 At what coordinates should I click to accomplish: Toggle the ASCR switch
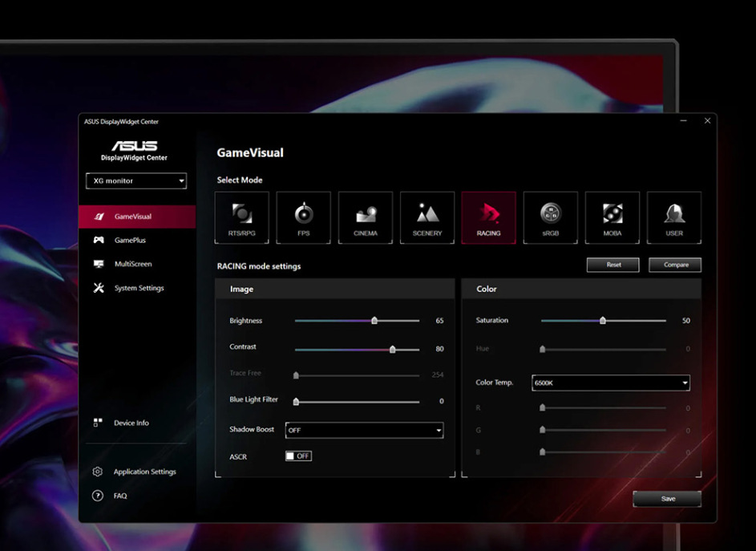(298, 456)
